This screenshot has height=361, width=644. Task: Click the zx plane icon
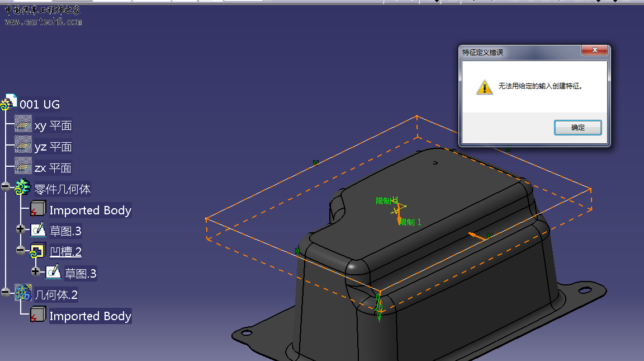click(x=23, y=166)
